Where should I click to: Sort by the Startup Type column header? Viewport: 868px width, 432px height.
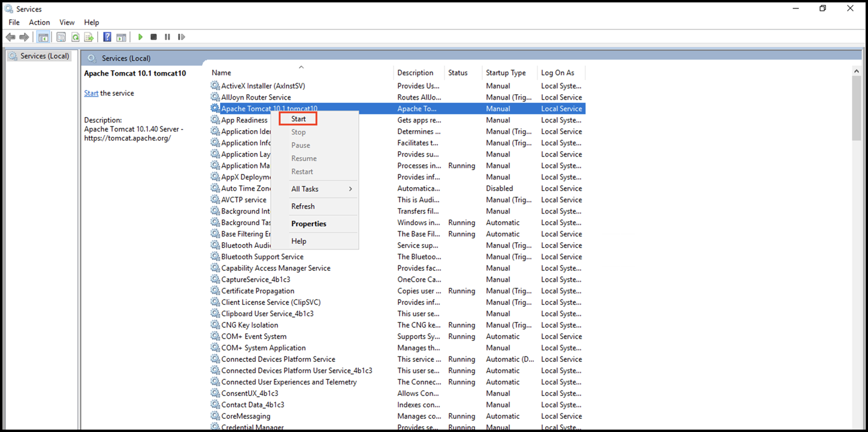coord(506,73)
